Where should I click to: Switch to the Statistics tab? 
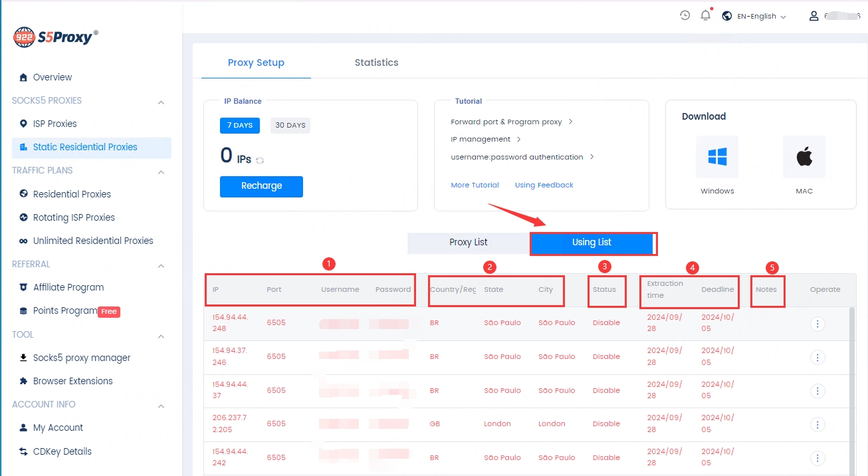[376, 62]
